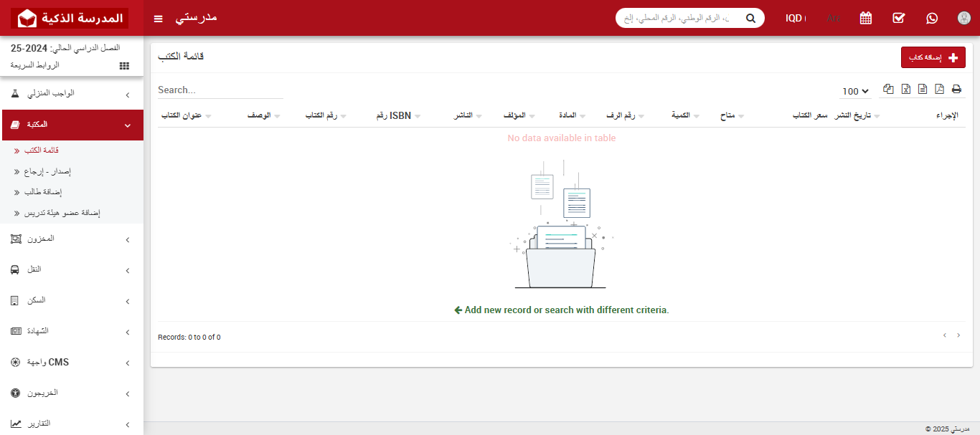The height and width of the screenshot is (435, 980).
Task: Print the book list table
Action: [x=956, y=90]
